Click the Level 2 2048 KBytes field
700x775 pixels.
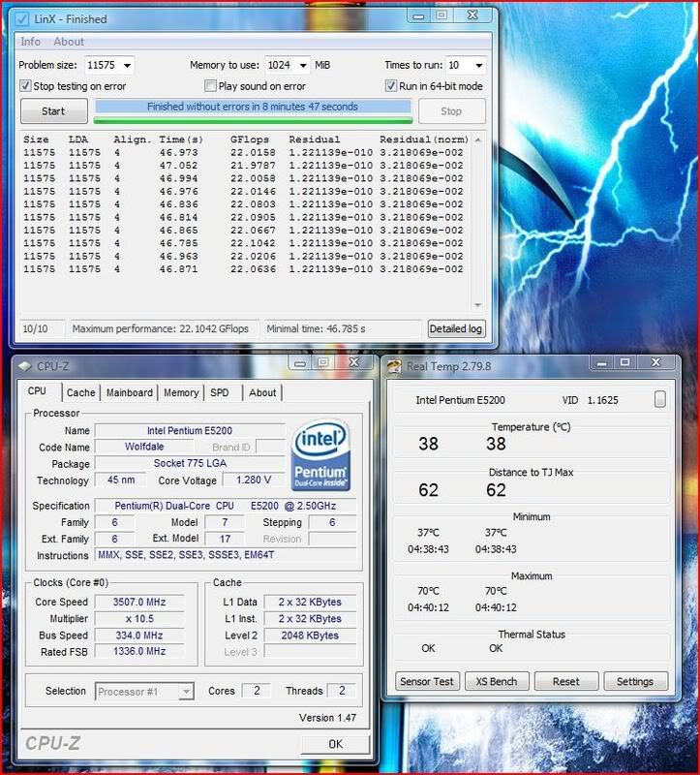(x=310, y=635)
